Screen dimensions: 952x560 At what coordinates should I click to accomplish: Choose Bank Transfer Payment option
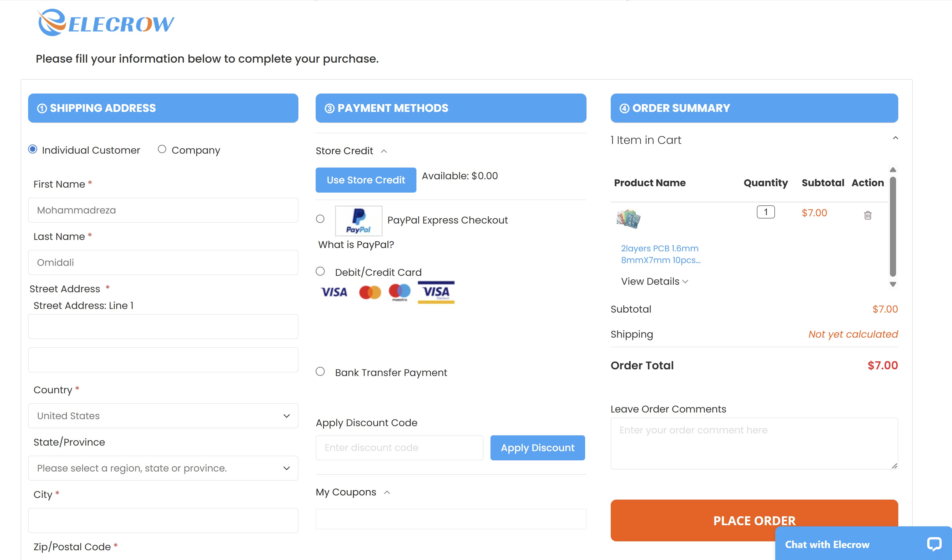(320, 372)
